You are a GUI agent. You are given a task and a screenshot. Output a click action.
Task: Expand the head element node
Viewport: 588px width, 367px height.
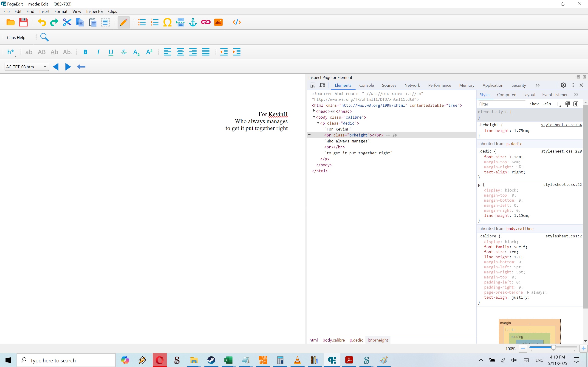coord(314,111)
